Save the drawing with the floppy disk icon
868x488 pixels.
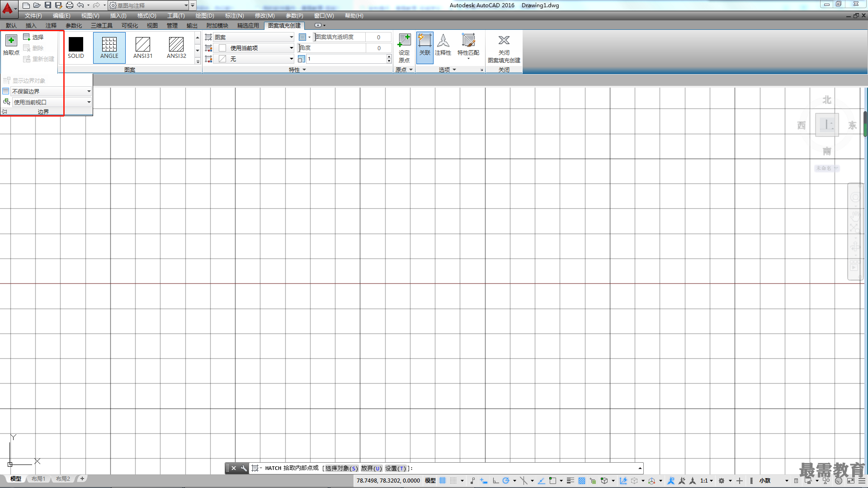(48, 5)
